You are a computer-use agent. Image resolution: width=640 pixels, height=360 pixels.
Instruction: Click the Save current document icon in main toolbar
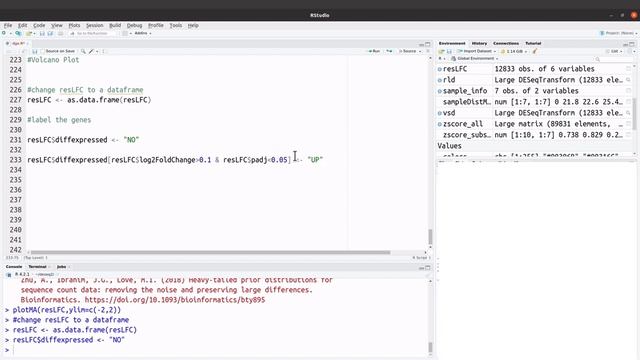click(x=42, y=33)
